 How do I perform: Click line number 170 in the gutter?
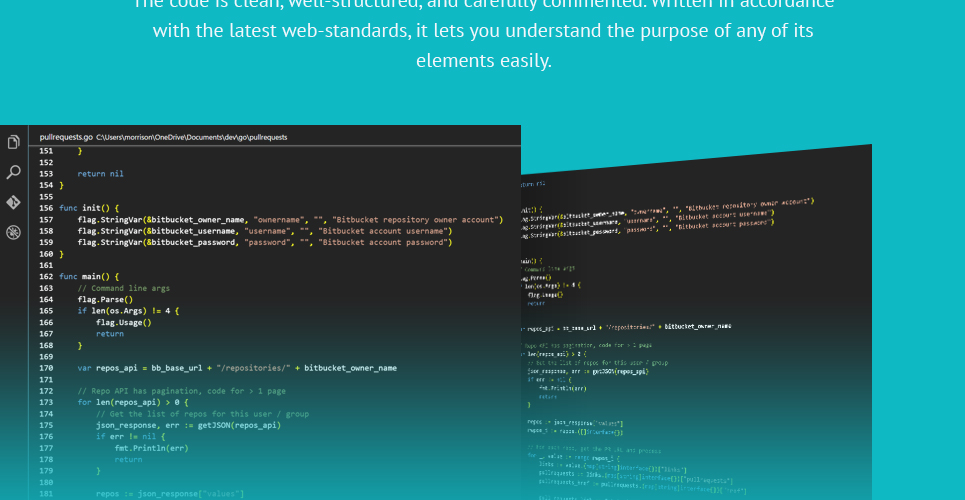tap(46, 368)
